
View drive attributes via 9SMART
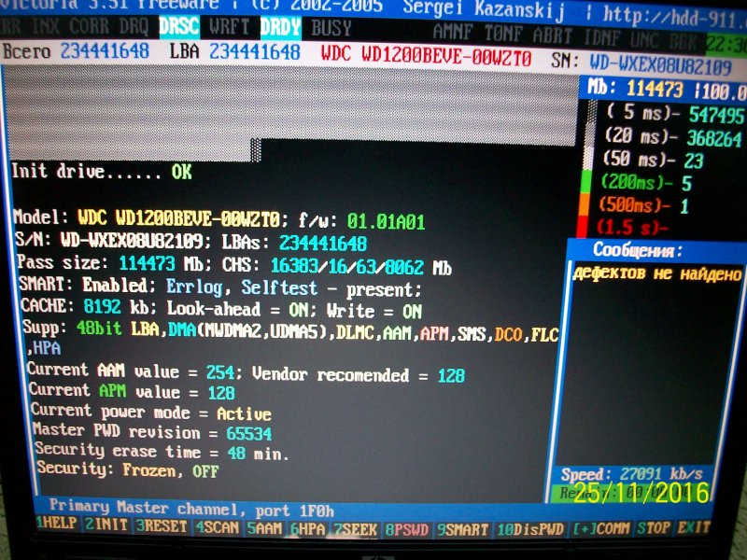[x=464, y=529]
